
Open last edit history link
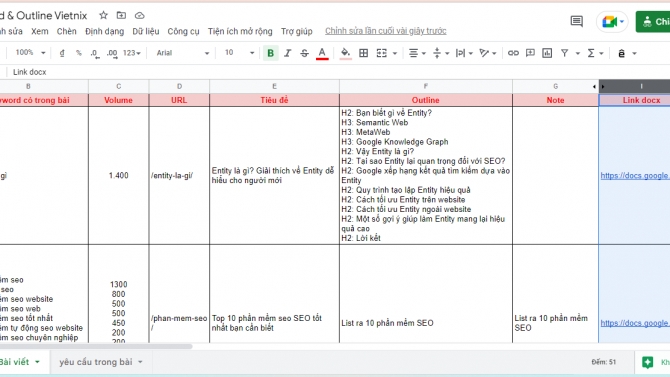coord(385,31)
